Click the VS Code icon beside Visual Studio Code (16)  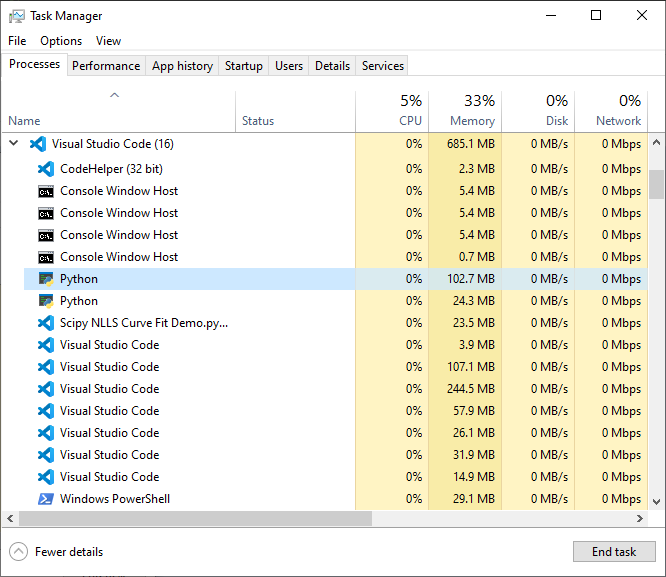(x=38, y=144)
